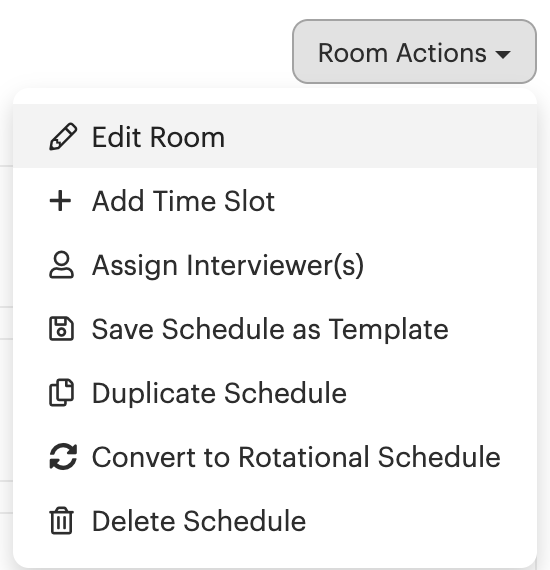
Task: Open the Room Actions dropdown button
Action: 414,52
